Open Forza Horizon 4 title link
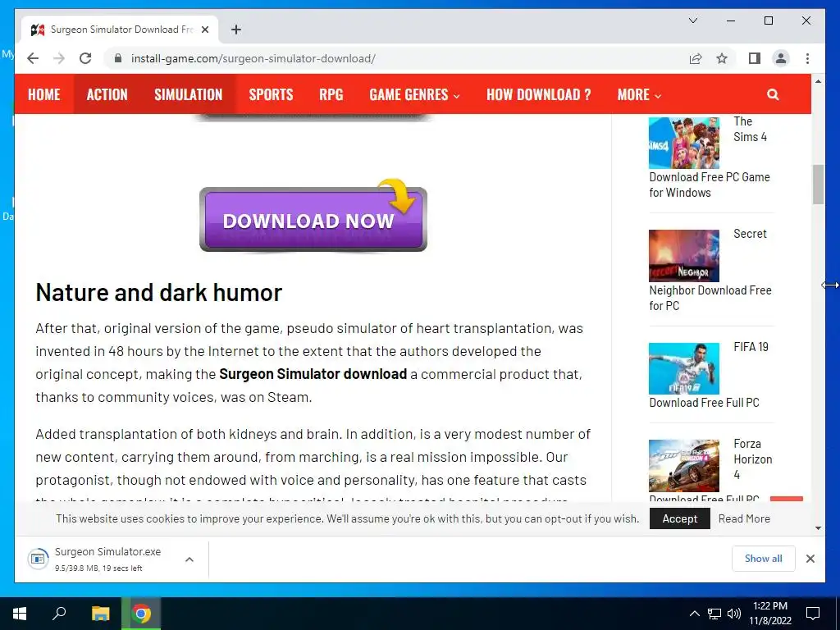Screen dimensions: 840x630 click(753, 459)
